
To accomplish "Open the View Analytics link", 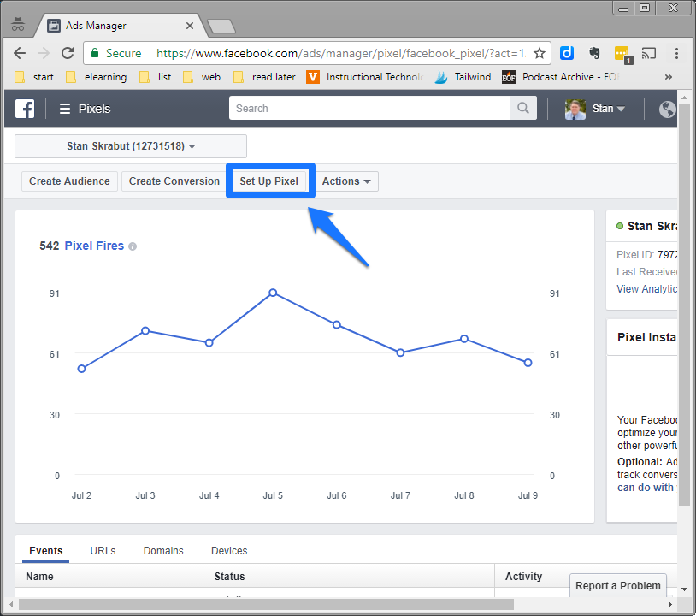I will tap(647, 289).
